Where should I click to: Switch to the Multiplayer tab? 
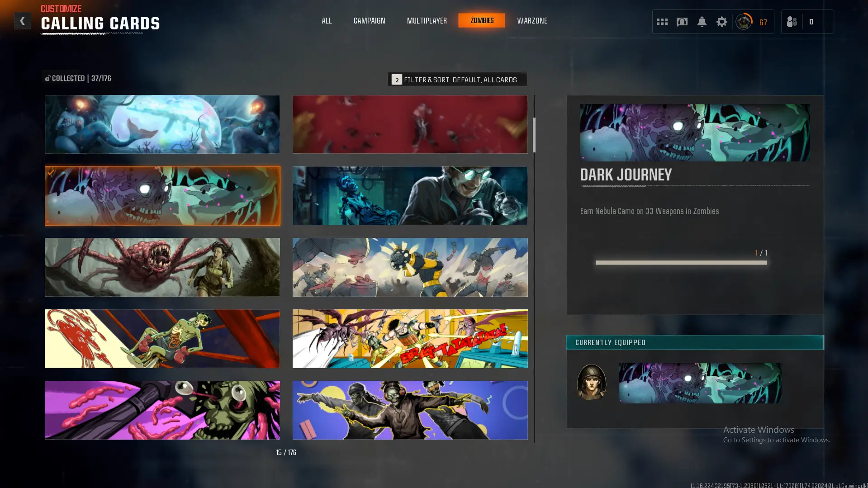(x=427, y=21)
